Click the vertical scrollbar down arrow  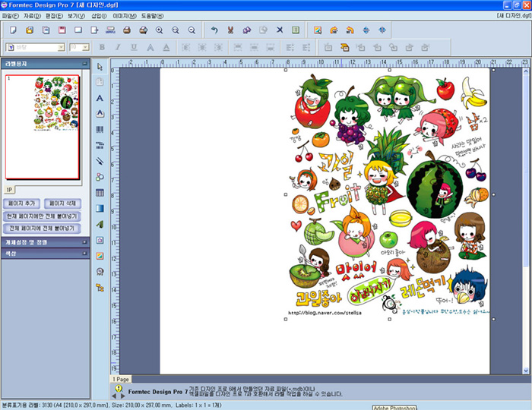[x=526, y=371]
